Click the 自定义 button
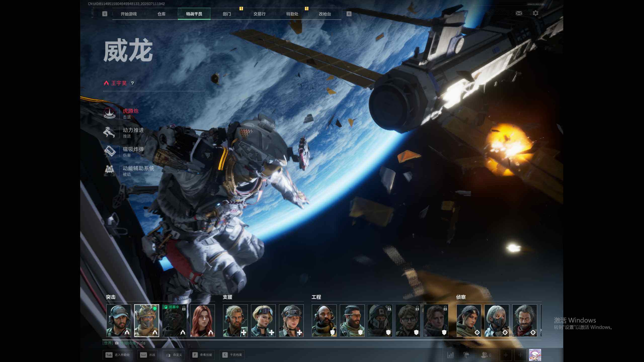The height and width of the screenshot is (362, 644). point(174,355)
